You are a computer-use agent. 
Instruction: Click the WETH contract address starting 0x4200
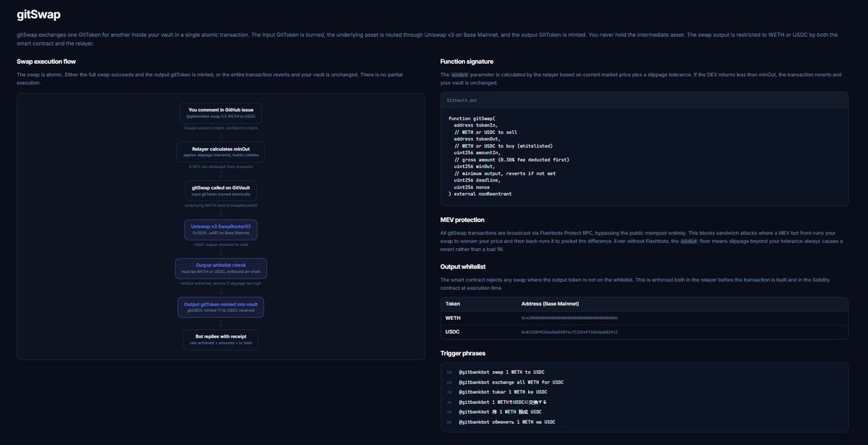[570, 318]
